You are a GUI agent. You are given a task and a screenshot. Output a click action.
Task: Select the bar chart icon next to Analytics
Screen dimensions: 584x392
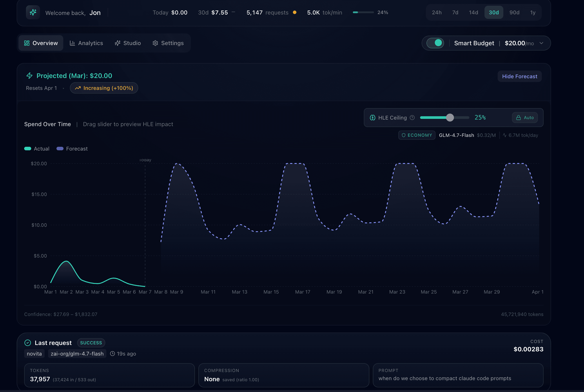coord(73,43)
